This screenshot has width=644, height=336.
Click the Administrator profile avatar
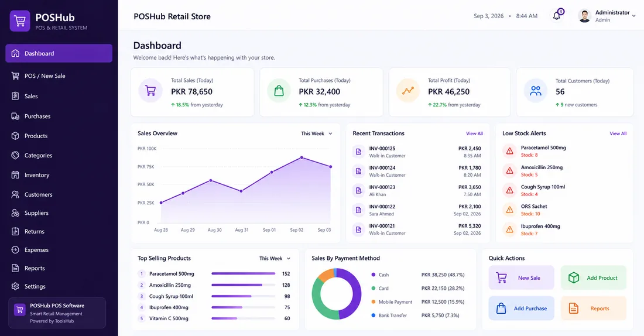(584, 16)
